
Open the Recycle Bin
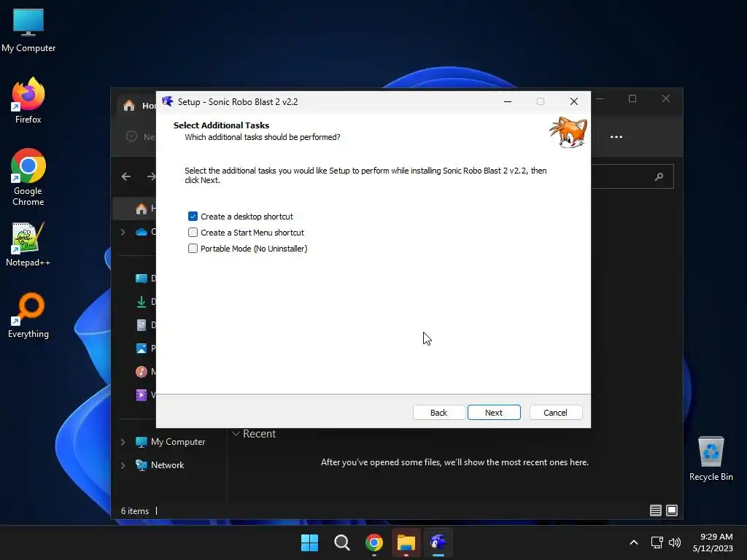pyautogui.click(x=711, y=459)
